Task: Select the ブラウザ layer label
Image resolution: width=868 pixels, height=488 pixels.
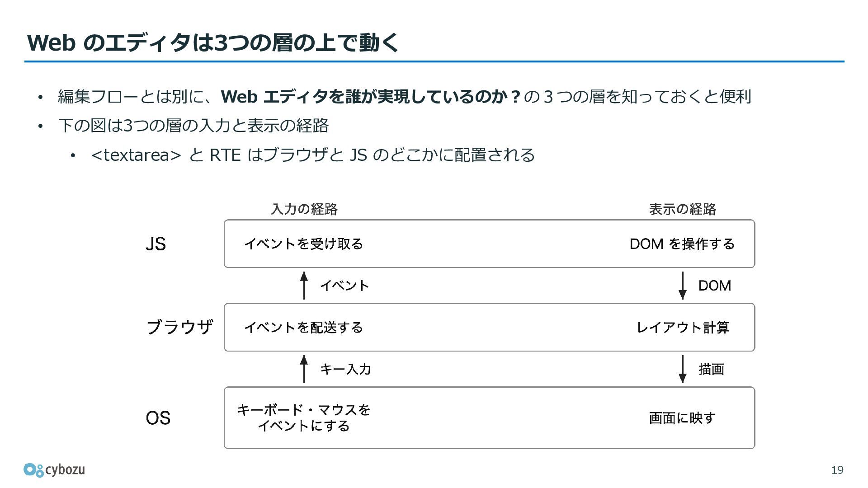Action: (179, 327)
